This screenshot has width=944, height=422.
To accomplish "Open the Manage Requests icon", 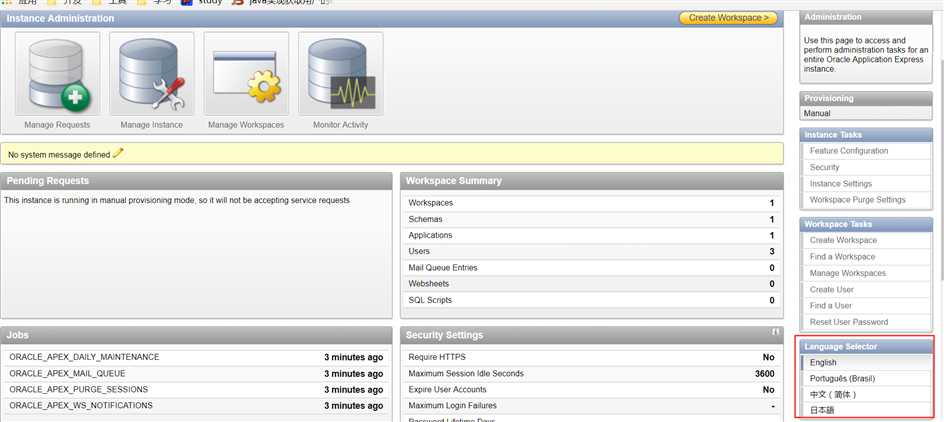I will point(58,76).
